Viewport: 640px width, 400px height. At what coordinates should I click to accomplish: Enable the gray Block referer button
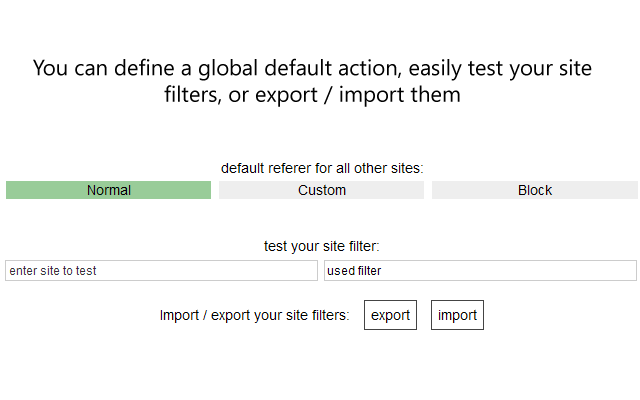click(x=535, y=190)
